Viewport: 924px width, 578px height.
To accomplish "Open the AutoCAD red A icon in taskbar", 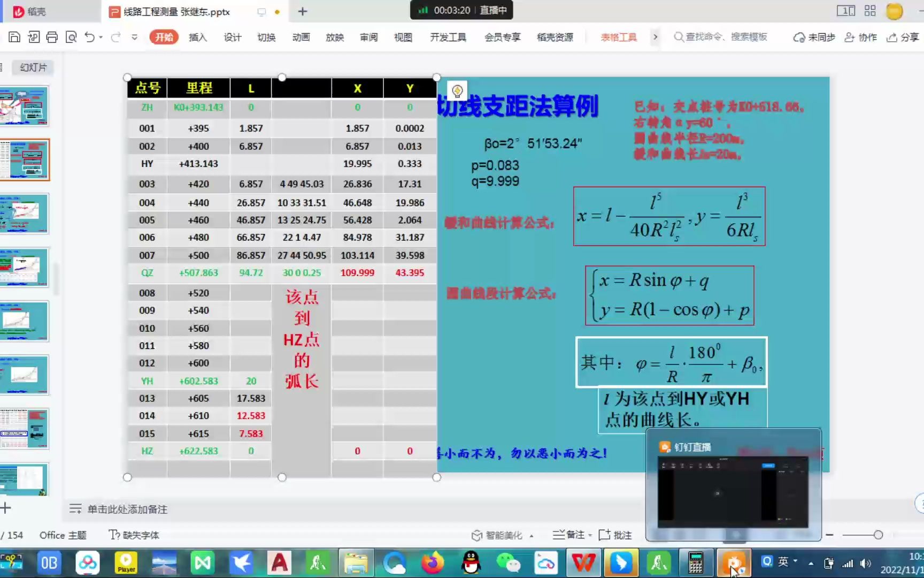I will click(x=279, y=563).
